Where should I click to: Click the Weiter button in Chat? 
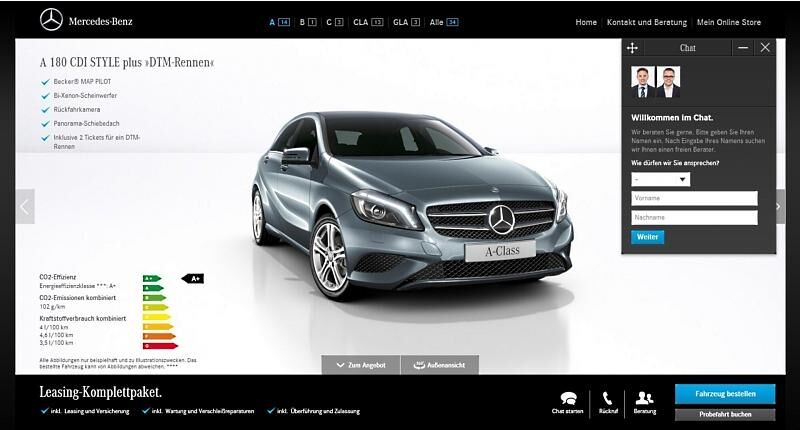647,237
